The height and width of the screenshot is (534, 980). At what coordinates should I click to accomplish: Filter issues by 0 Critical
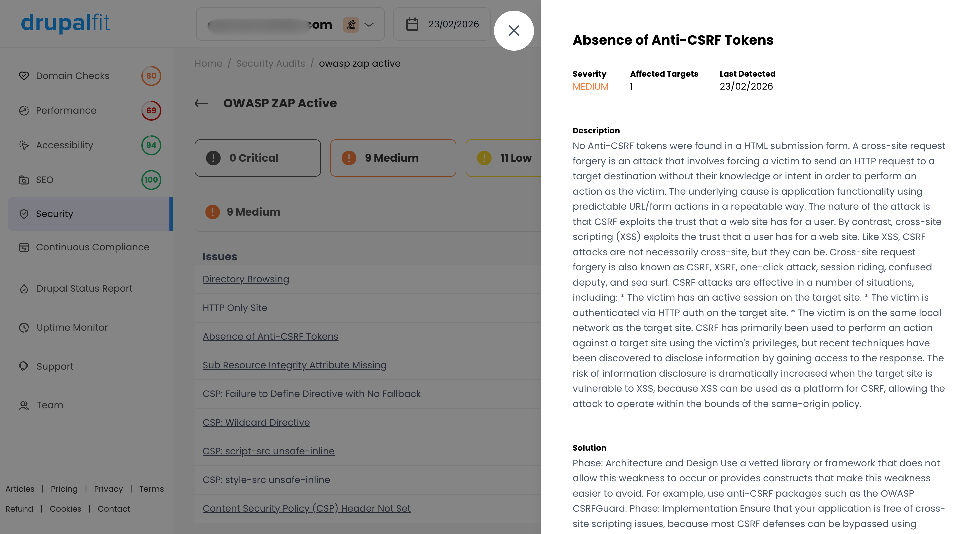258,158
